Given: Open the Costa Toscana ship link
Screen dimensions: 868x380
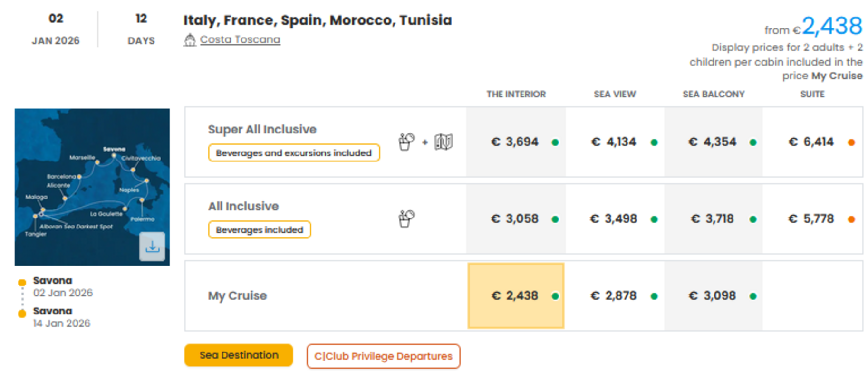Looking at the screenshot, I should [x=240, y=39].
